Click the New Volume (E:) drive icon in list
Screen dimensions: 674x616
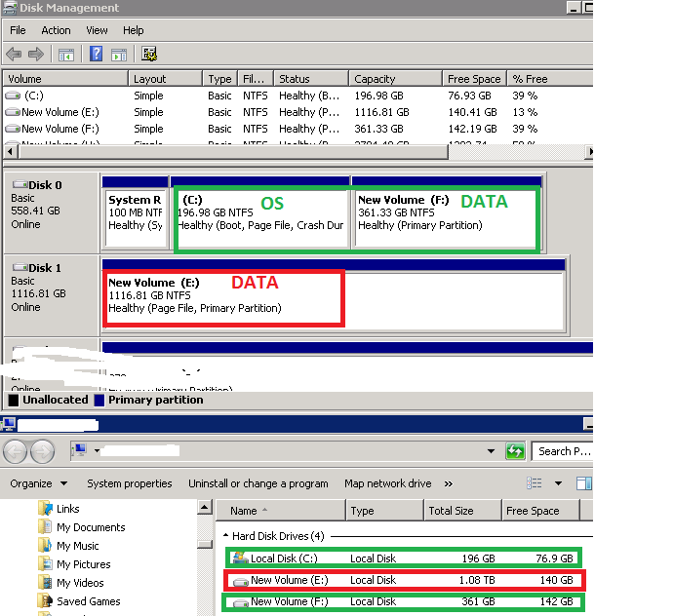pyautogui.click(x=13, y=112)
